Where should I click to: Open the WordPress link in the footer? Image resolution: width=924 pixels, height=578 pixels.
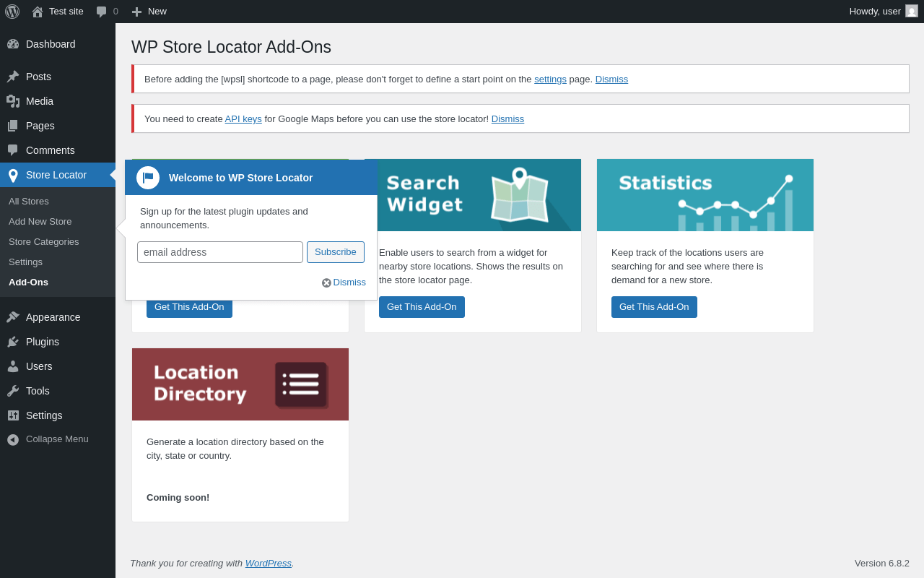pyautogui.click(x=269, y=564)
